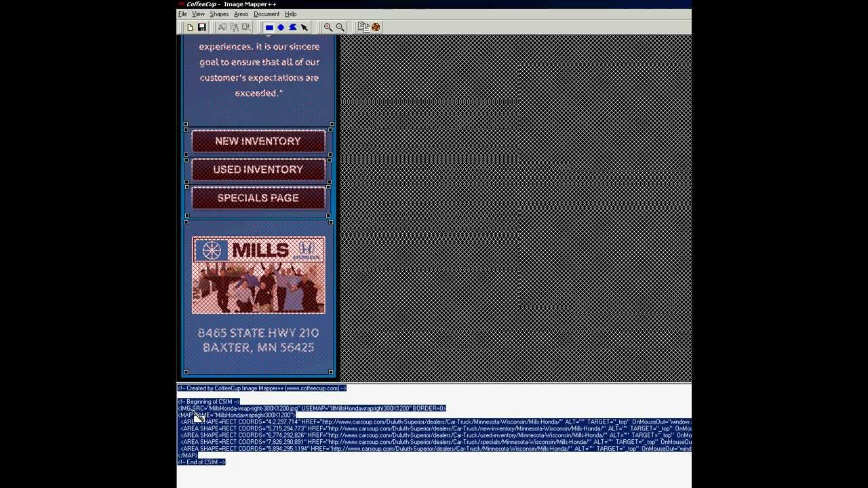The width and height of the screenshot is (868, 488).
Task: Copy the code using the documents icon
Action: coord(363,27)
